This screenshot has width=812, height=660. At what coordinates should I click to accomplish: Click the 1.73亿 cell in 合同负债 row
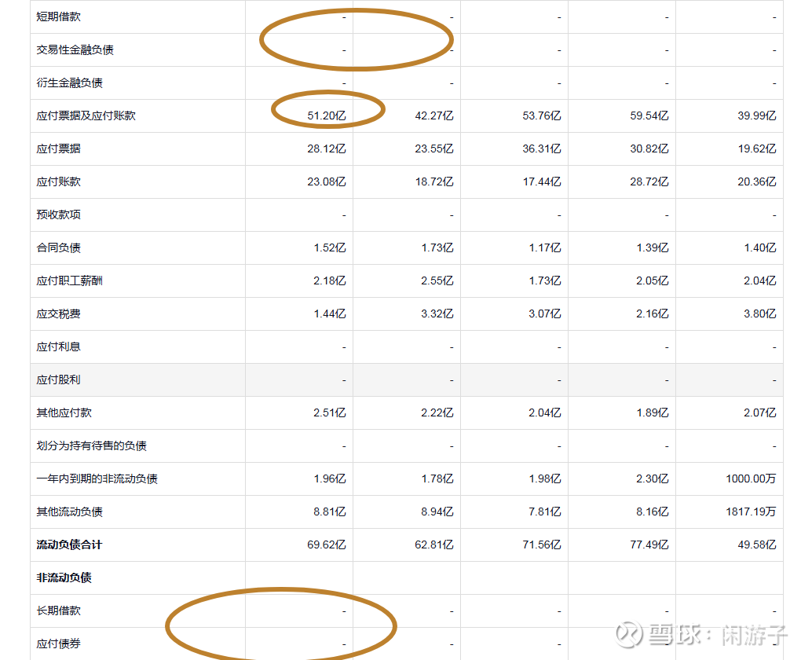437,247
